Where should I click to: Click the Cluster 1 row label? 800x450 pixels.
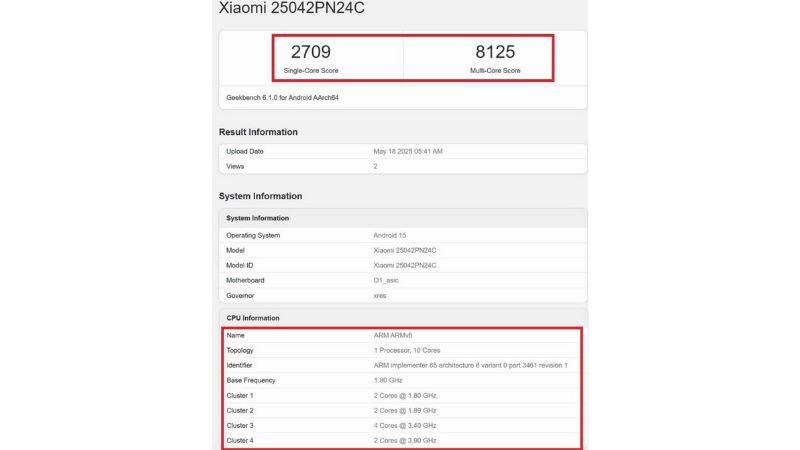[x=240, y=395]
